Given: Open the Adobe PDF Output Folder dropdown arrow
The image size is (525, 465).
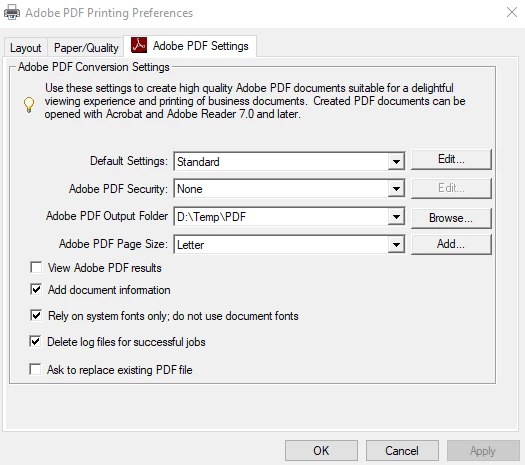Looking at the screenshot, I should coord(396,217).
